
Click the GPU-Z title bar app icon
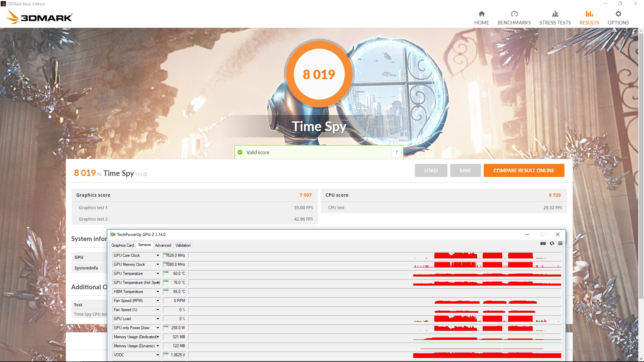[113, 235]
